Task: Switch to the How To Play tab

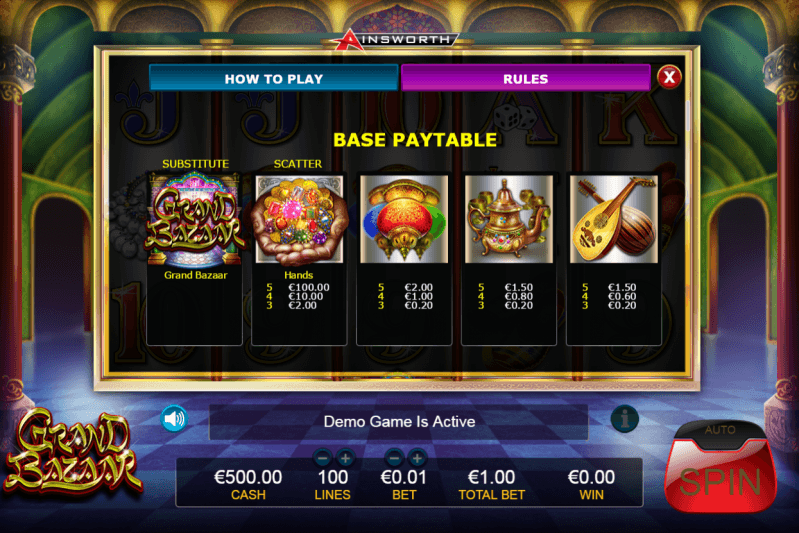Action: 274,78
